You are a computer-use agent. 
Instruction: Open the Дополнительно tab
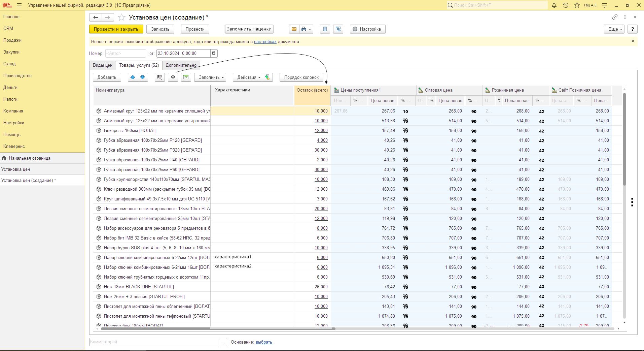(181, 65)
